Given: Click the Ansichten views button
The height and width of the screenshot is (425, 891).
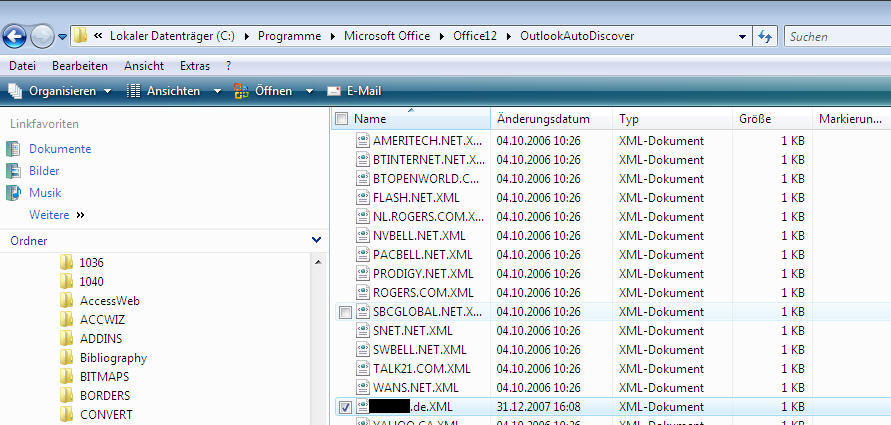Looking at the screenshot, I should click(164, 91).
